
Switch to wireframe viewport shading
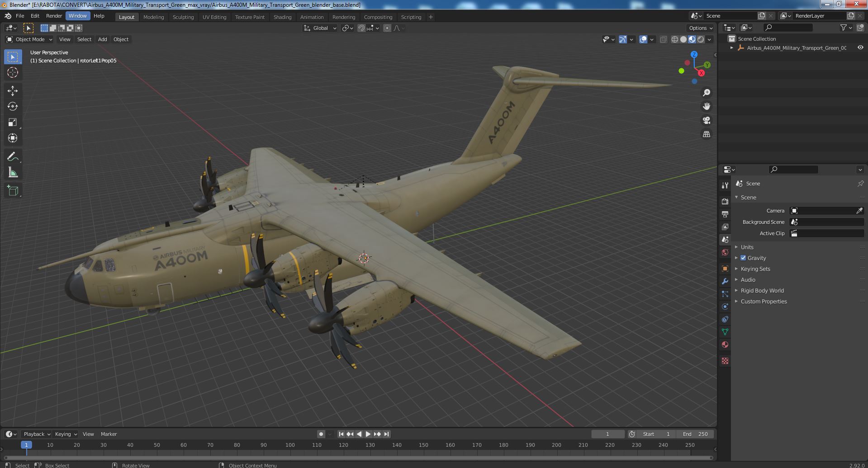(x=675, y=39)
